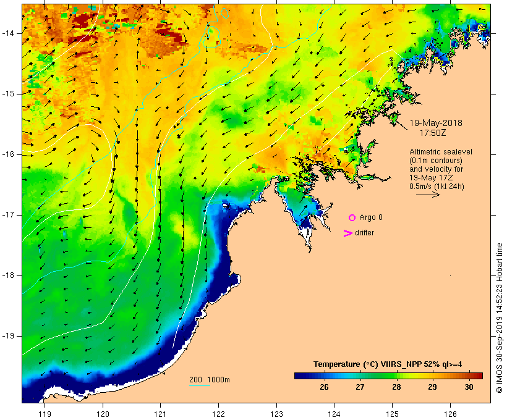Screen dimensions: 507x420
Task: Click '(0.1m contours)' text line
Action: [436, 161]
